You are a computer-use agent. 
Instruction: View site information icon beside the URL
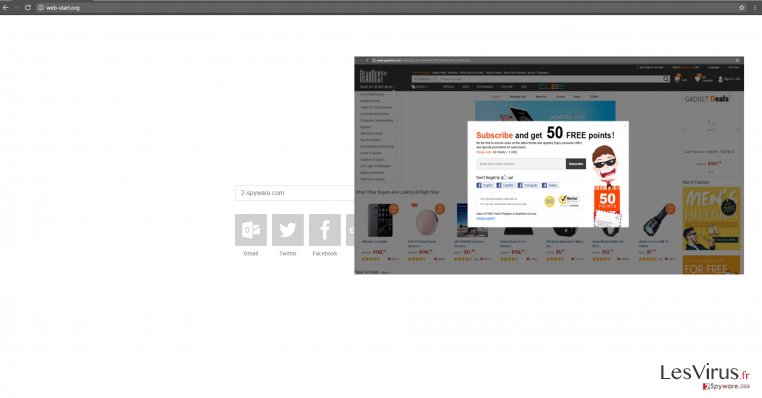[x=41, y=8]
